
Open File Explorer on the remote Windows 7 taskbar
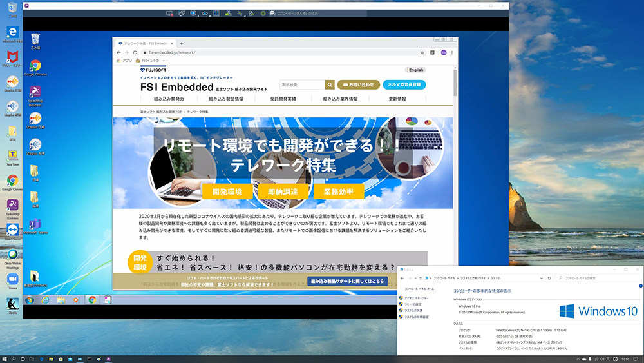(61, 300)
